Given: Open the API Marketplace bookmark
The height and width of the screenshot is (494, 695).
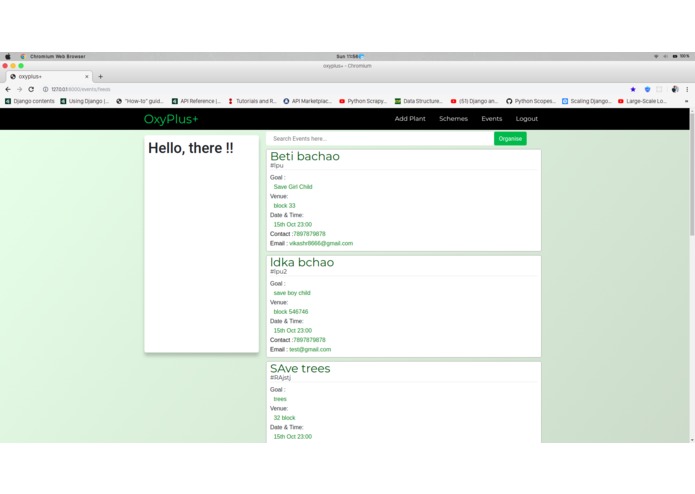Looking at the screenshot, I should point(308,101).
